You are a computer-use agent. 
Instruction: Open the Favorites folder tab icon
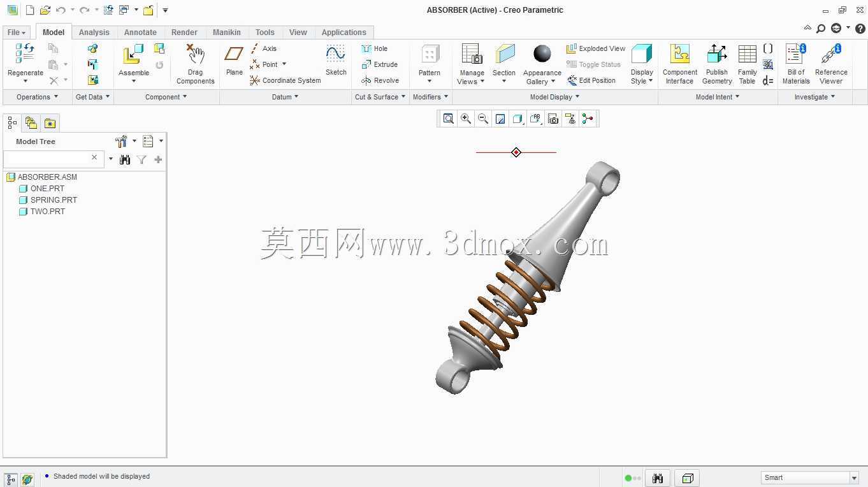point(50,123)
